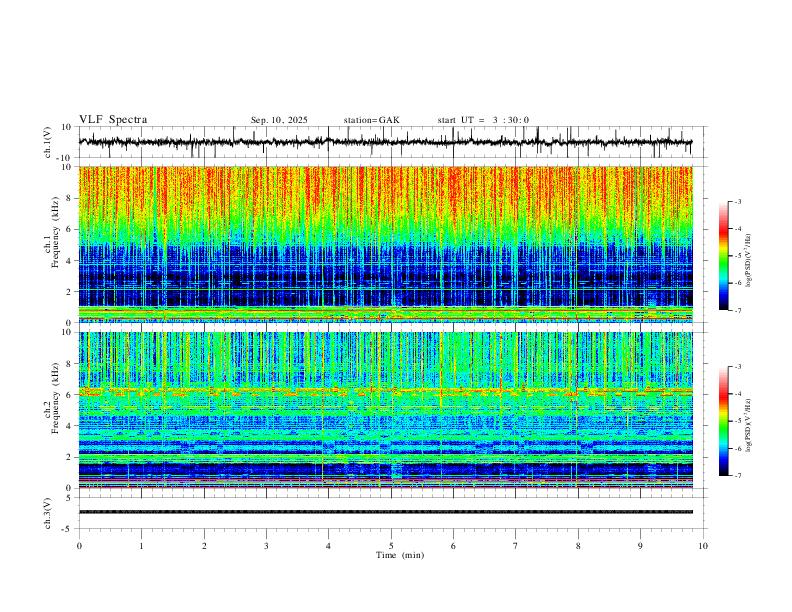Click time axis tick label '6'

(454, 546)
